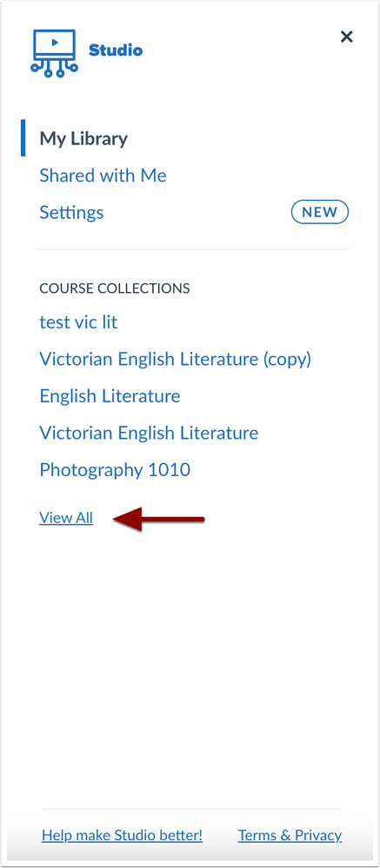Screen dimensions: 380x868
Task: Go to Shared with Me
Action: [103, 176]
